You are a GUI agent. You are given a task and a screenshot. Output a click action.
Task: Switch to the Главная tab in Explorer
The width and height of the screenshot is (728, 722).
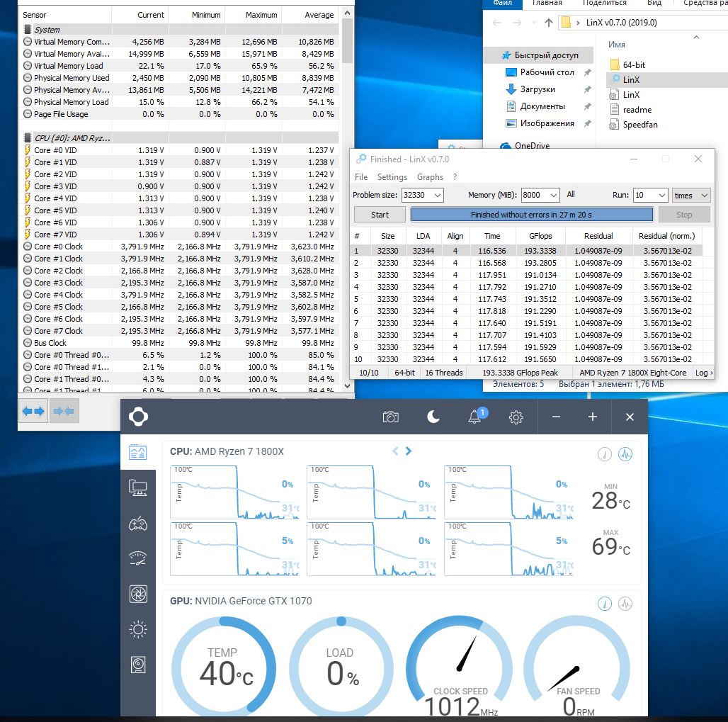[547, 4]
